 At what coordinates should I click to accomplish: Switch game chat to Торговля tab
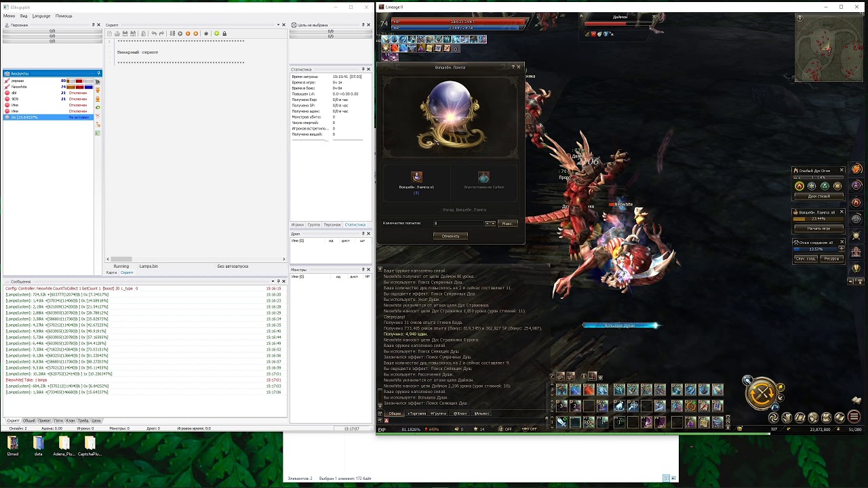point(416,413)
